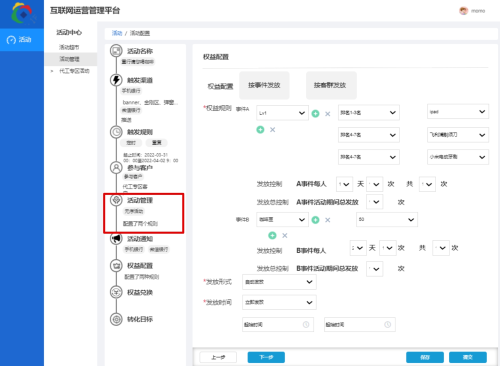Open 活动管理 in the left menu
This screenshot has width=500, height=366.
pyautogui.click(x=69, y=59)
